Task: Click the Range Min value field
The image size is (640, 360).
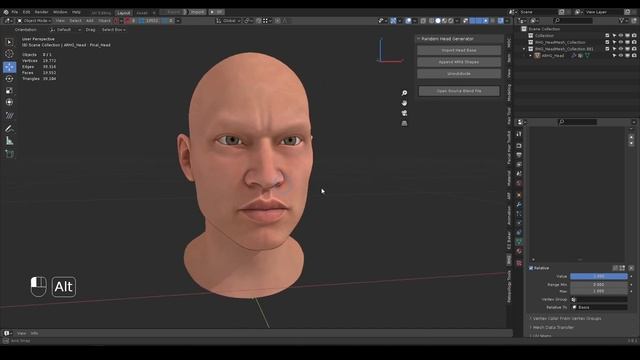Action: [x=599, y=284]
